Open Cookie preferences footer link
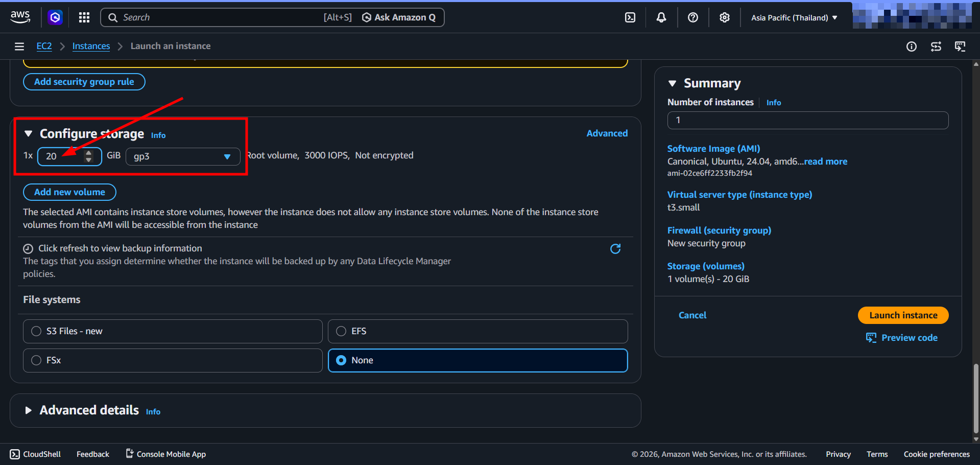The image size is (980, 465). coord(937,454)
